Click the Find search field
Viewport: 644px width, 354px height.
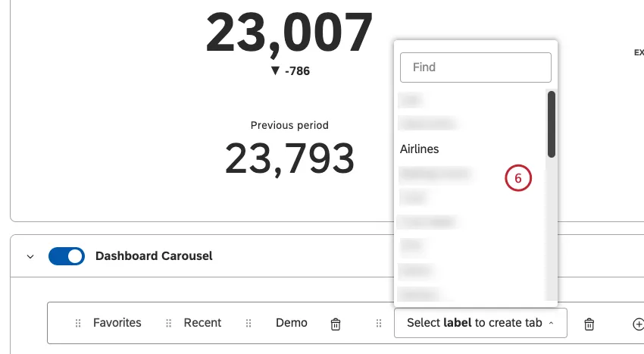tap(475, 67)
